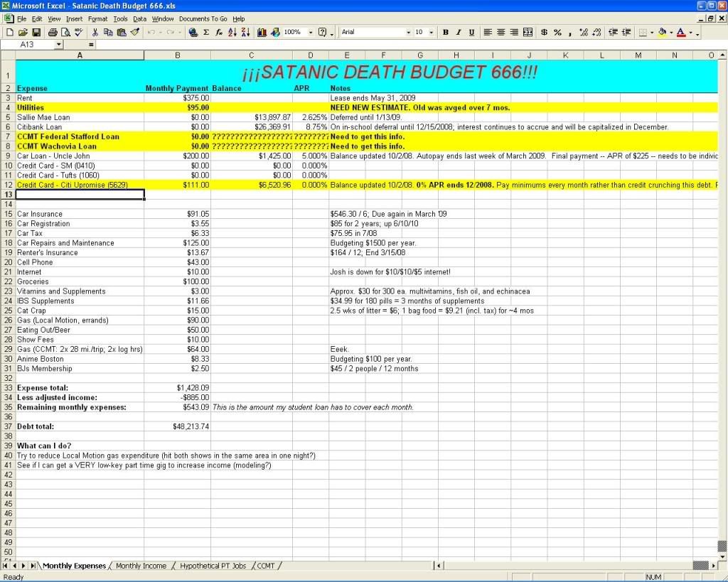Open the Office Assistant help
728x582 pixels.
tap(322, 33)
